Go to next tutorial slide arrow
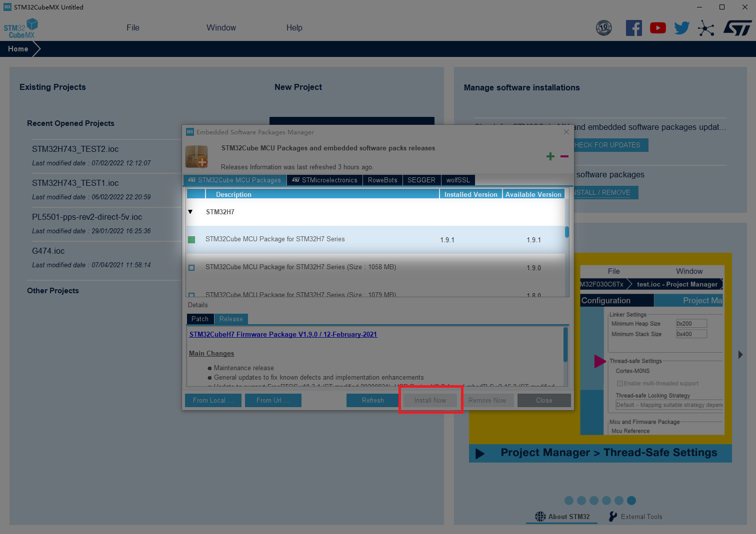The height and width of the screenshot is (534, 756). click(740, 355)
